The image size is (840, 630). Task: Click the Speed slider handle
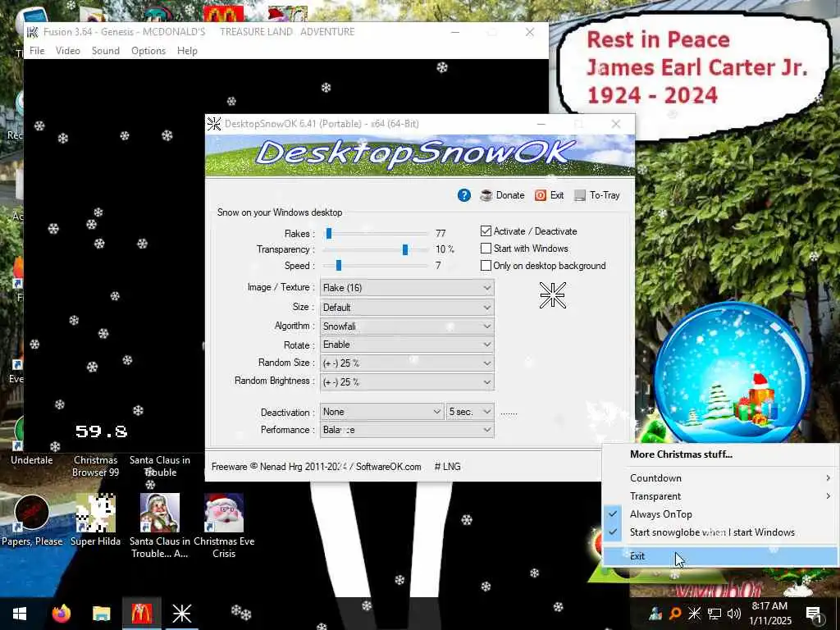[x=339, y=266]
